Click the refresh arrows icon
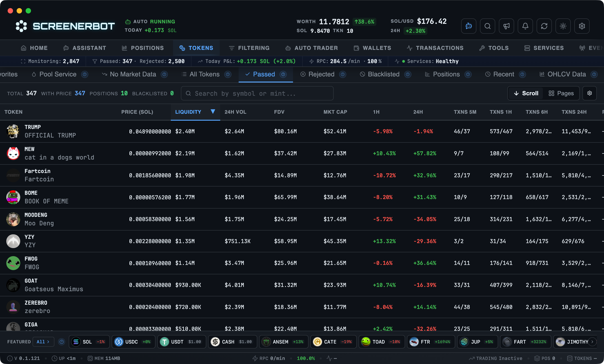The height and width of the screenshot is (364, 604). coord(544,26)
